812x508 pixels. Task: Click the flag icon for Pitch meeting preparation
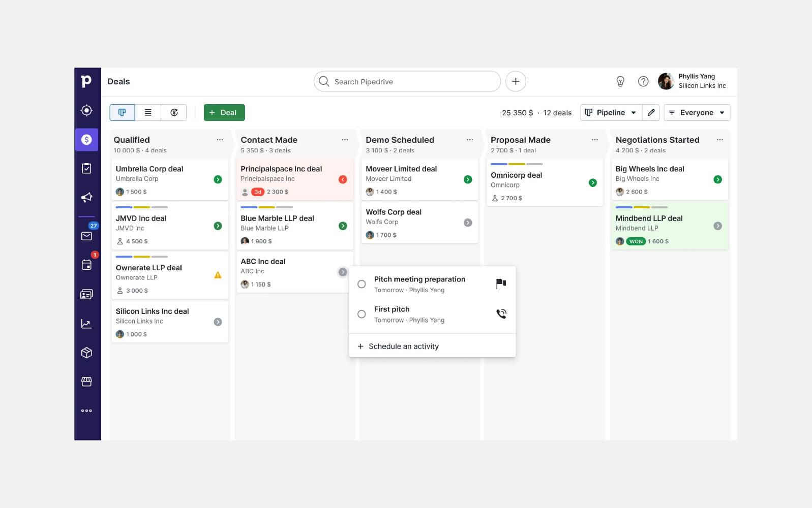coord(501,283)
